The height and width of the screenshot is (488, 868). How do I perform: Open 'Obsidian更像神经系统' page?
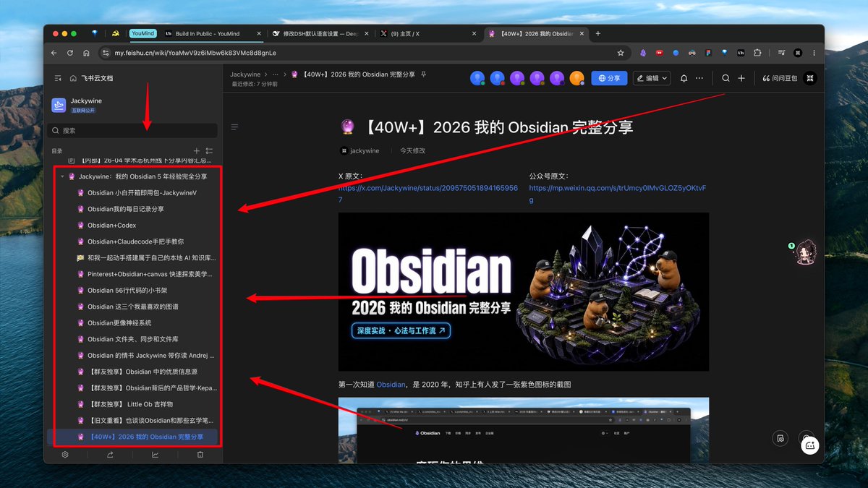(119, 323)
